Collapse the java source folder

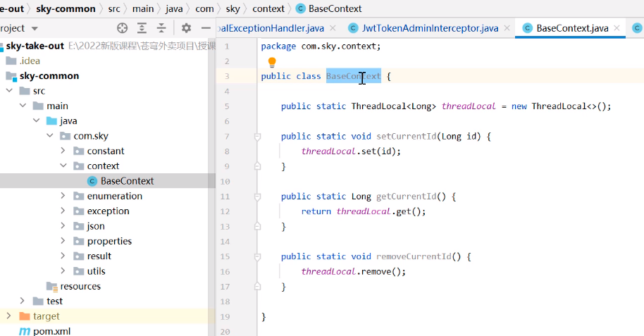click(x=37, y=120)
